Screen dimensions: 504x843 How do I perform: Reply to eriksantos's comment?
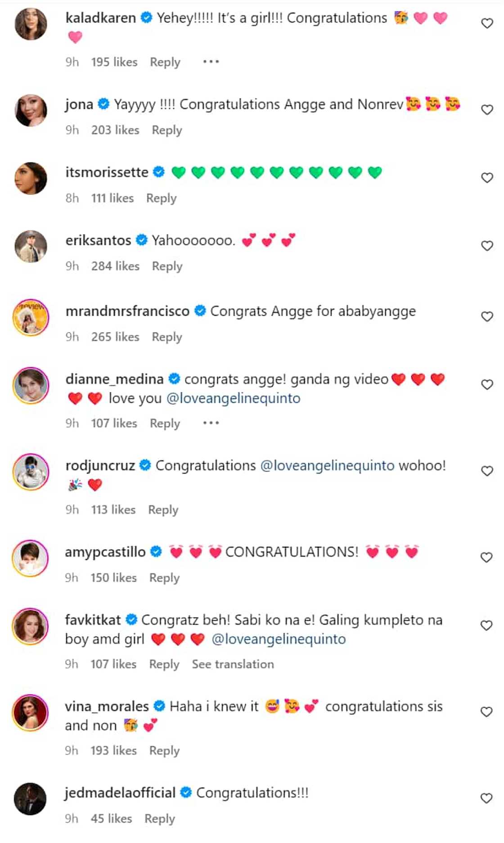(167, 266)
